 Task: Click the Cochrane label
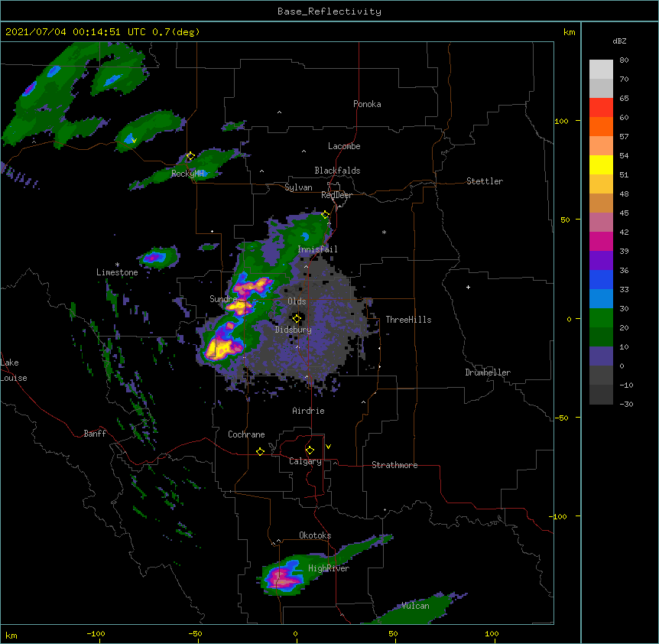pos(246,434)
